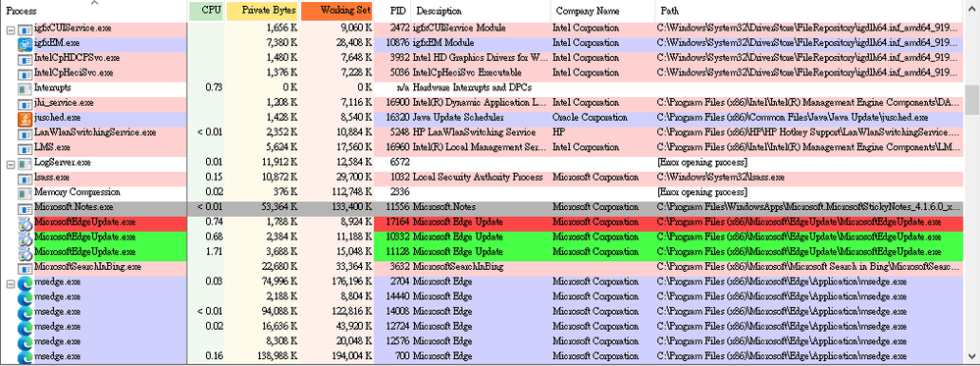Sort by the Company Name column header
The image size is (980, 366).
(x=603, y=11)
